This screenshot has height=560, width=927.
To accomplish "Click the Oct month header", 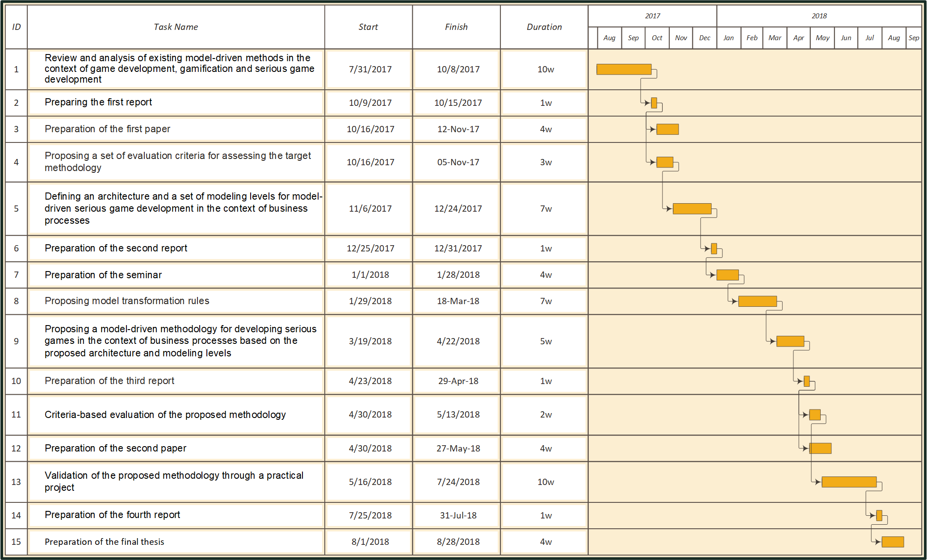I will pyautogui.click(x=657, y=38).
